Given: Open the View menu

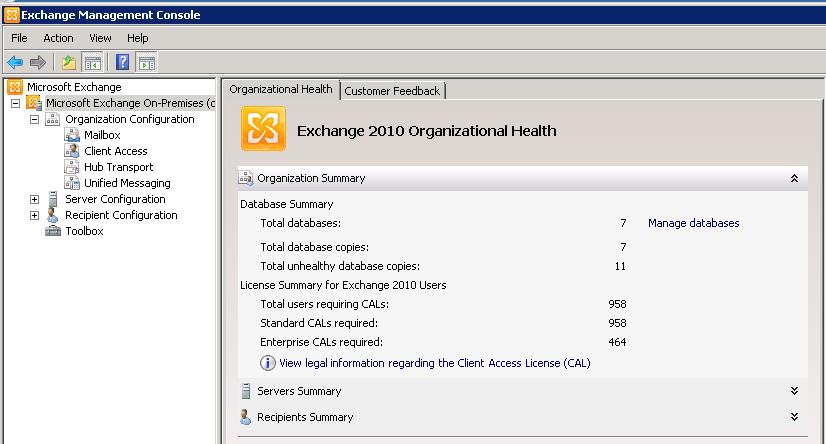Looking at the screenshot, I should pos(100,38).
